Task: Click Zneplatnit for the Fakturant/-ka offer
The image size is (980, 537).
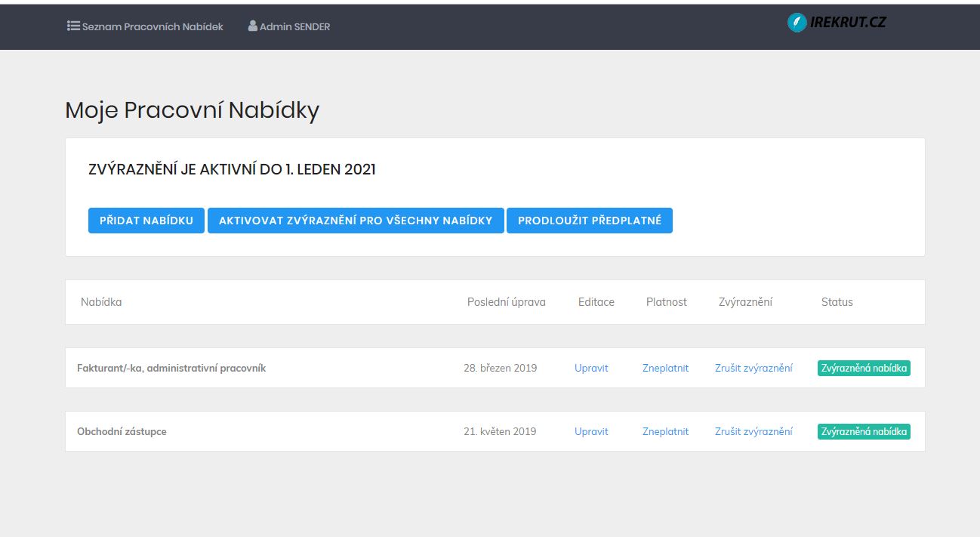Action: click(x=665, y=368)
